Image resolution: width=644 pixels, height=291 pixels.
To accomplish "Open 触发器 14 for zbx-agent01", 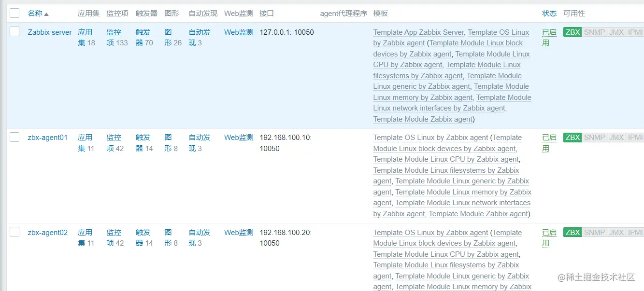I will tap(144, 143).
